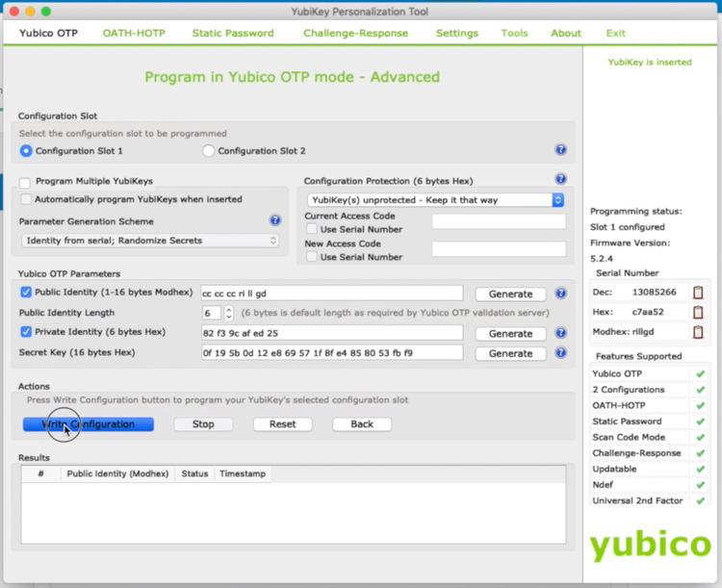This screenshot has width=722, height=588.
Task: Copy modhex serial number to clipboard
Action: point(698,332)
